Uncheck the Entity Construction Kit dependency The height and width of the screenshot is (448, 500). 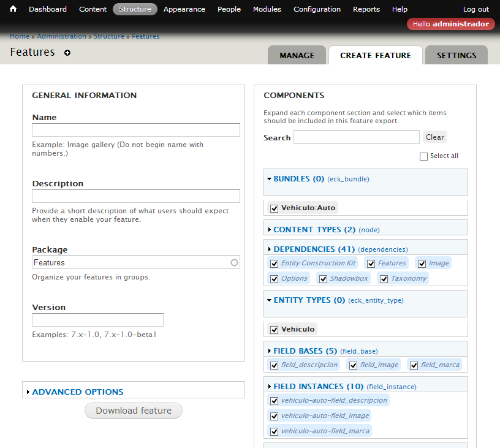274,264
